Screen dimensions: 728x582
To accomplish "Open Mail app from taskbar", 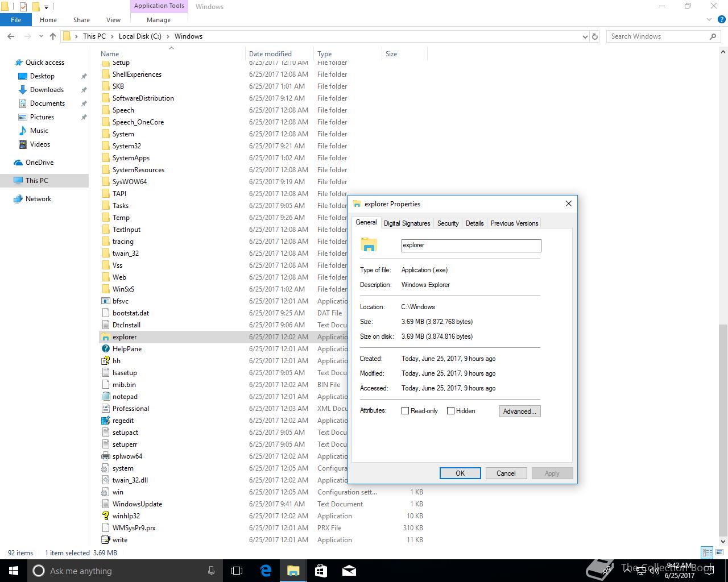I will 349,571.
